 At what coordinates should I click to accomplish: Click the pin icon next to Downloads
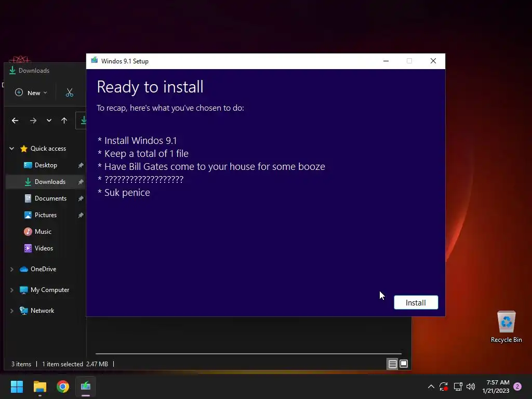tap(81, 182)
